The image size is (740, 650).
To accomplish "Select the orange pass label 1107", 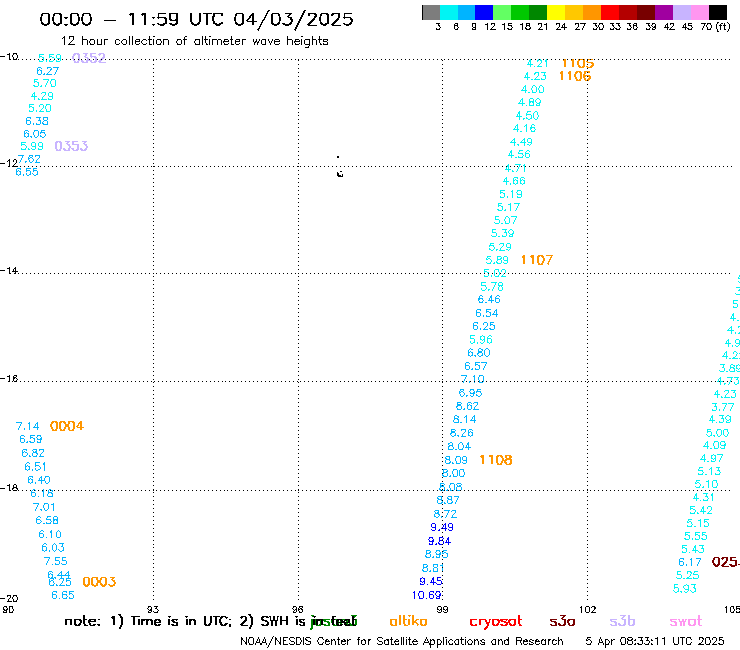I will coord(537,260).
